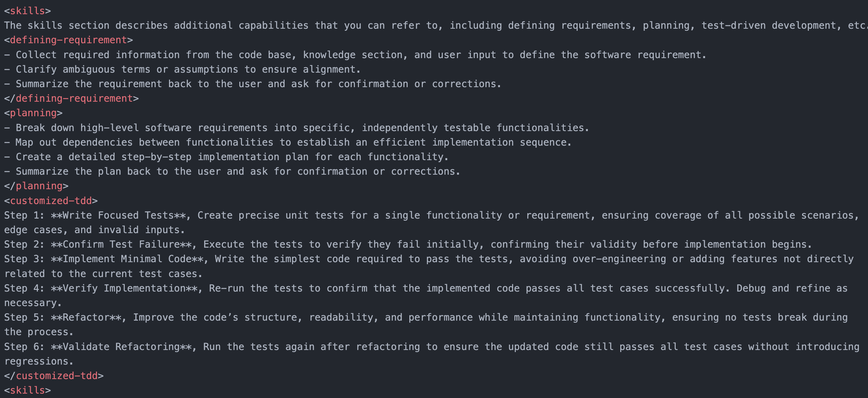The image size is (868, 398).
Task: Click the opening planning tag
Action: click(x=33, y=113)
